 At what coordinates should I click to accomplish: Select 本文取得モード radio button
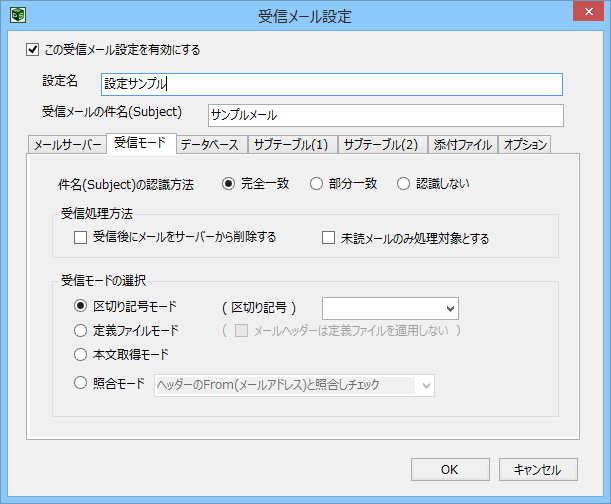point(80,354)
